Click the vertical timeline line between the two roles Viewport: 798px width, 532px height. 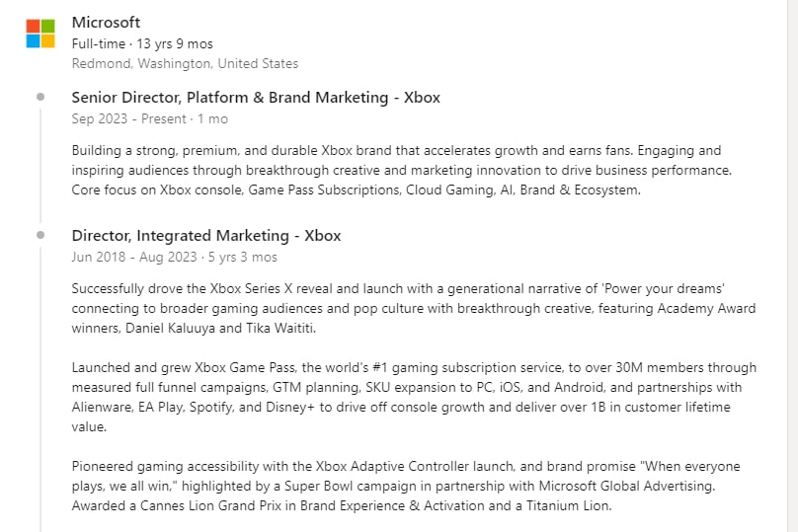pyautogui.click(x=40, y=165)
